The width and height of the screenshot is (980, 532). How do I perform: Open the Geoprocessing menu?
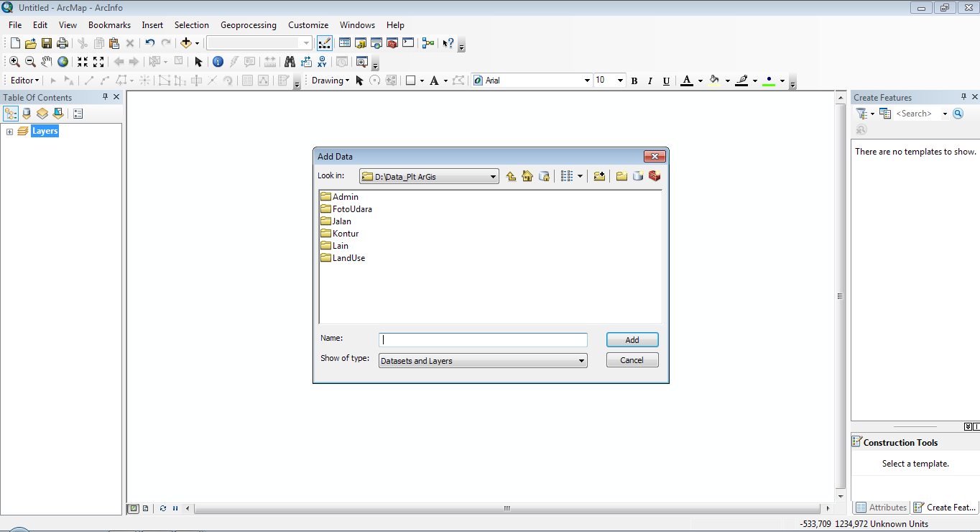click(x=249, y=25)
